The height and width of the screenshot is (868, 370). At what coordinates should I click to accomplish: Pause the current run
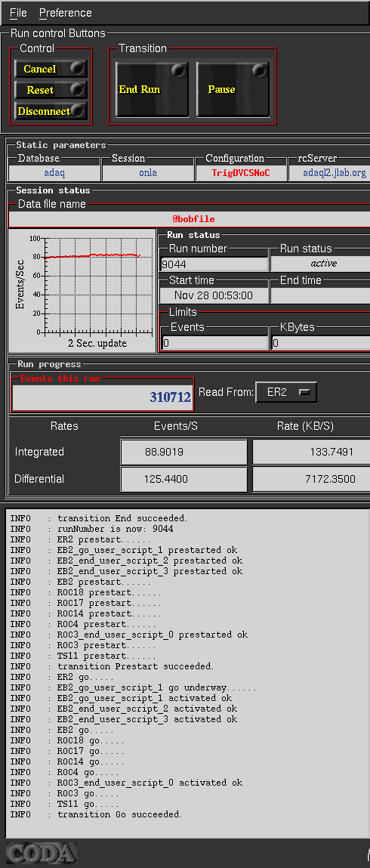point(233,89)
